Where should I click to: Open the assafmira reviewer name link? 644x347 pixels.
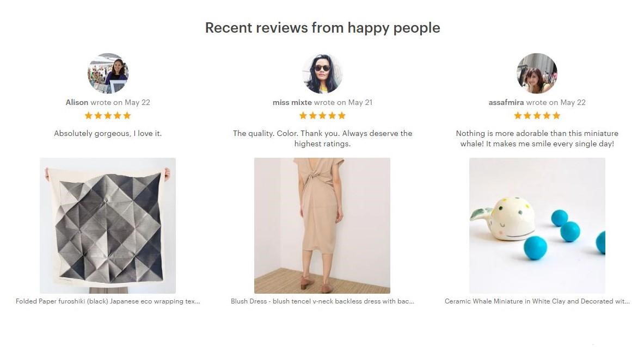506,103
